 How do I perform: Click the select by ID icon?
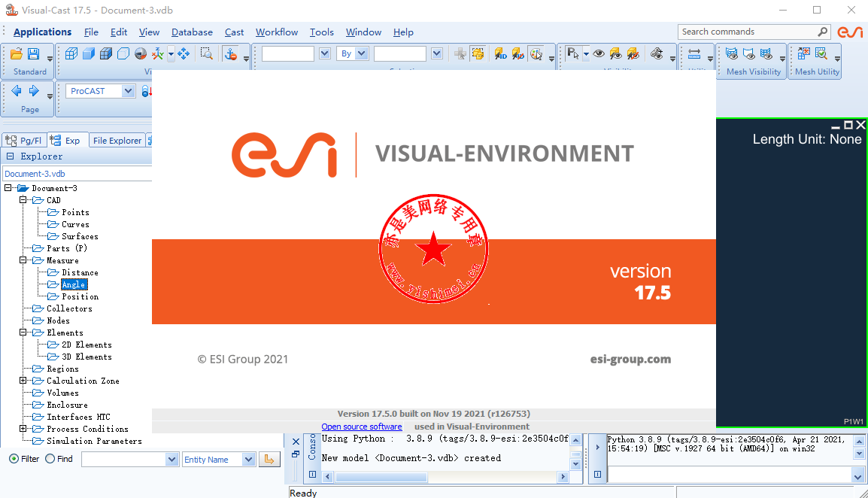pos(500,53)
